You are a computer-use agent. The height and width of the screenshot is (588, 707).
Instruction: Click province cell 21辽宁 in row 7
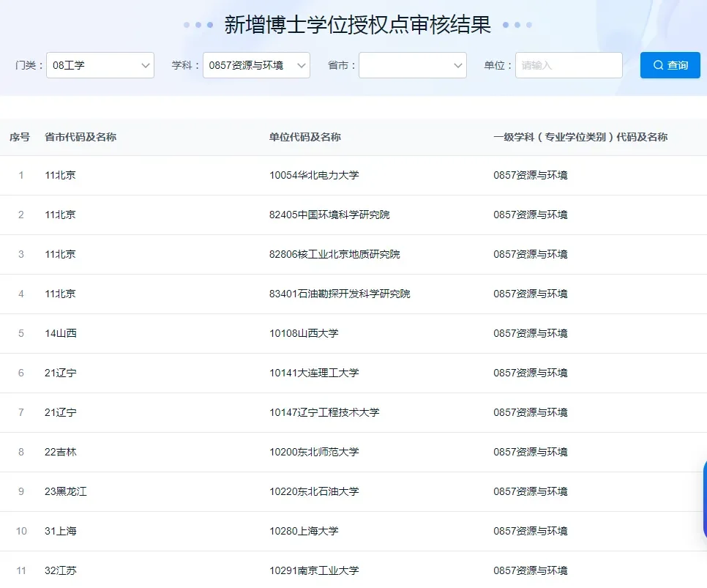61,412
